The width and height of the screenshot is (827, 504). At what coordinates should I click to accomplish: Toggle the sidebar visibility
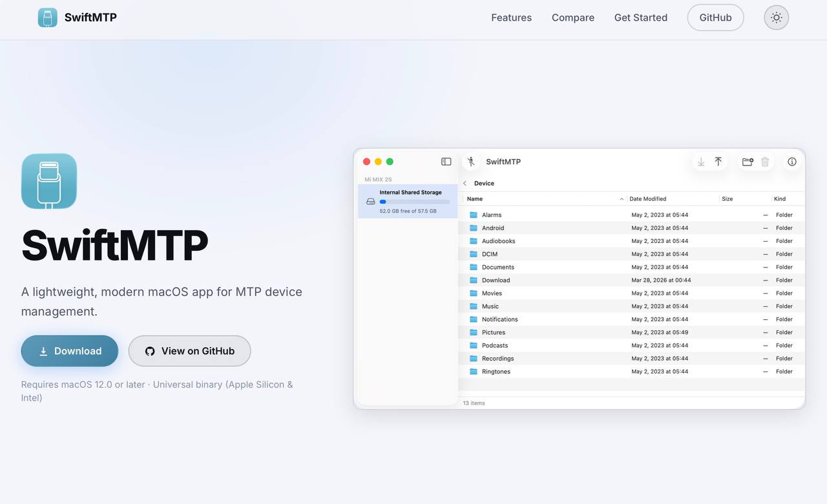tap(446, 162)
